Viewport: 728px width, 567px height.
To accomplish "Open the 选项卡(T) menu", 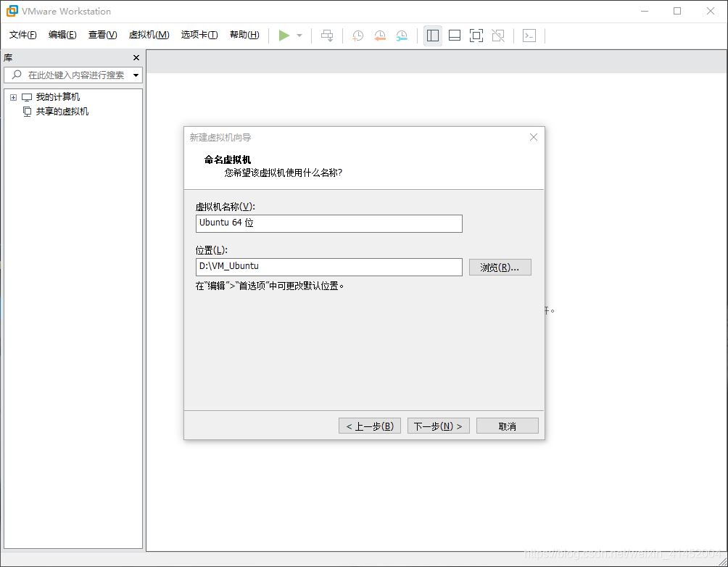I will point(199,34).
